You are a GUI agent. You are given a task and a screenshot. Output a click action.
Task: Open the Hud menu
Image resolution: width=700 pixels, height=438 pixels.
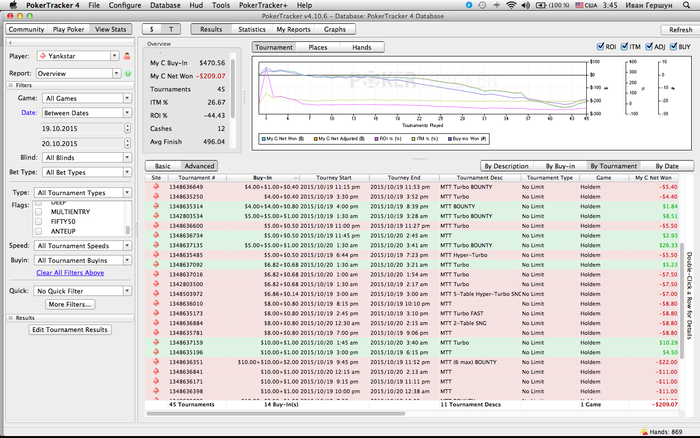pyautogui.click(x=196, y=5)
